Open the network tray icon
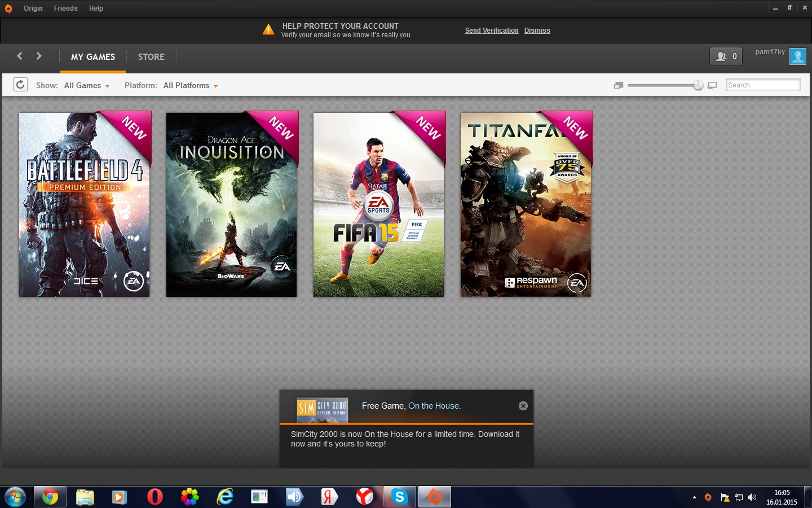812x508 pixels. pos(739,498)
